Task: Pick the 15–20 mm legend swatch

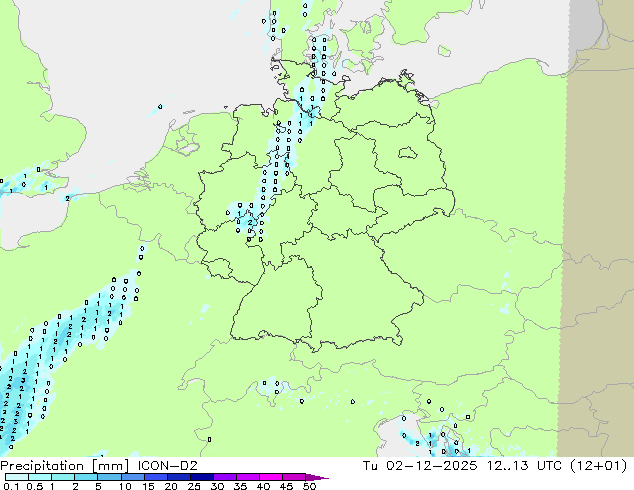Action: (x=155, y=477)
